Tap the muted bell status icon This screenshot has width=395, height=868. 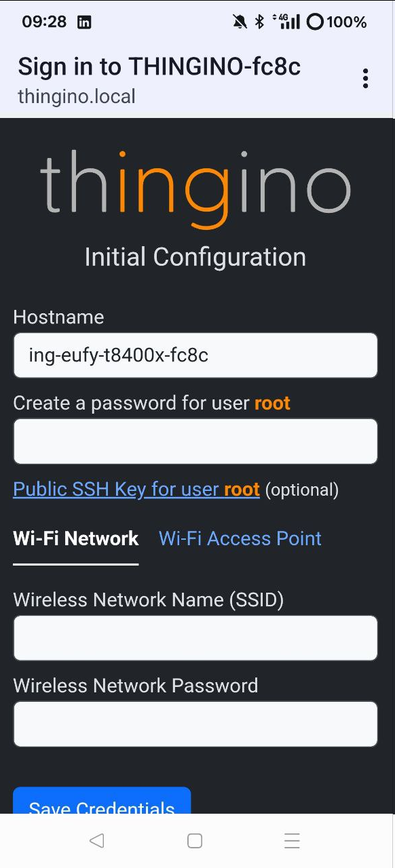pos(240,22)
